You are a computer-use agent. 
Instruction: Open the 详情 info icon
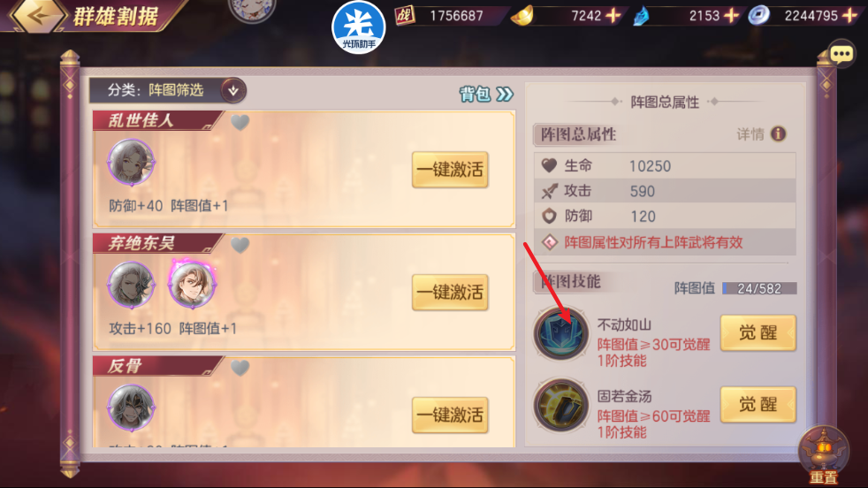[779, 133]
